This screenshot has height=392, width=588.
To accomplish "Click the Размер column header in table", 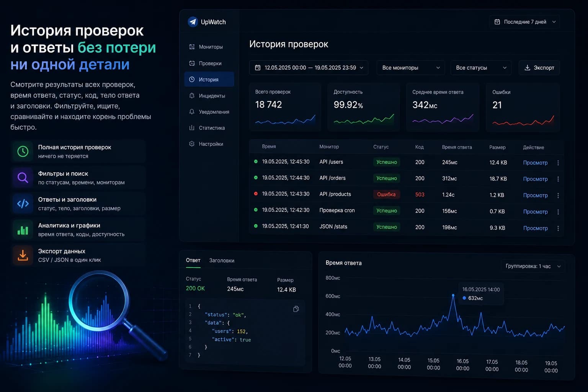I will 497,147.
